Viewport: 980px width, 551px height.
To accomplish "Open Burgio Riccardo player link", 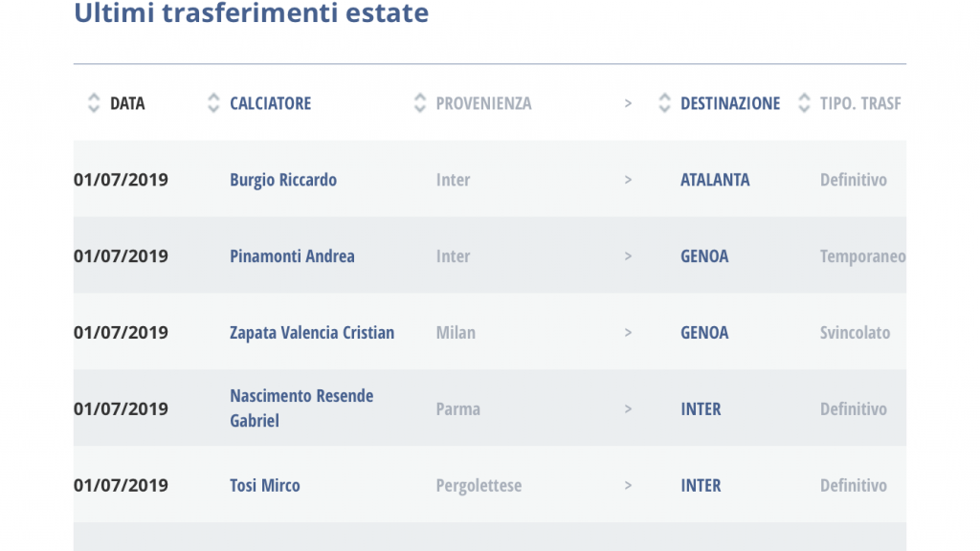I will coord(283,180).
